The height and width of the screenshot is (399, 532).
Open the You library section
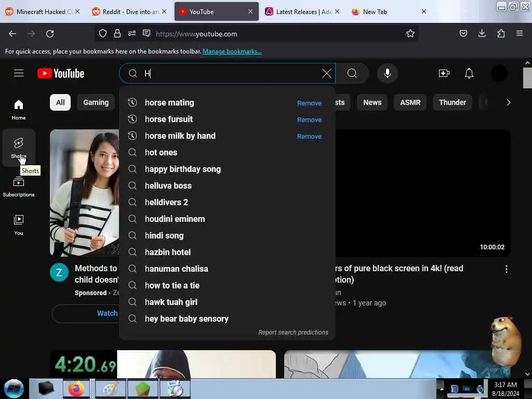pyautogui.click(x=19, y=225)
